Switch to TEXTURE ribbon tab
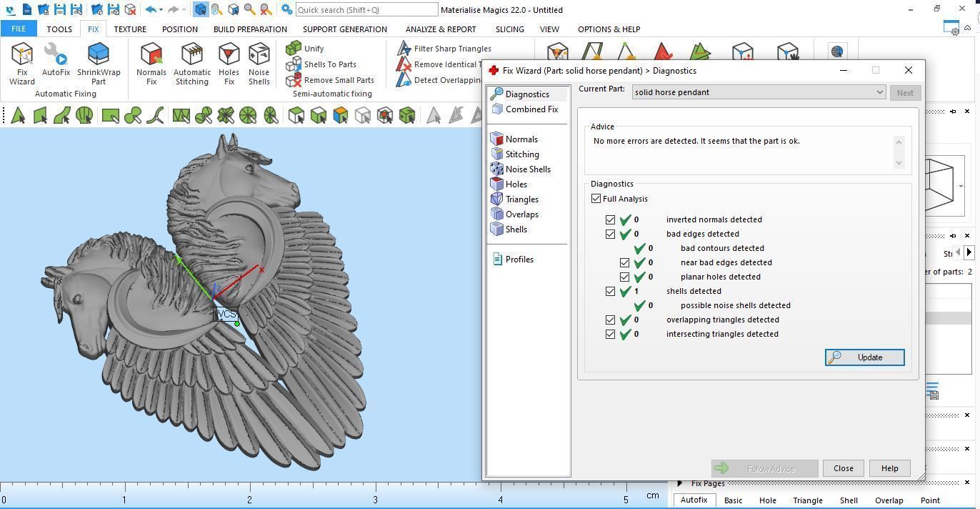 [x=130, y=29]
